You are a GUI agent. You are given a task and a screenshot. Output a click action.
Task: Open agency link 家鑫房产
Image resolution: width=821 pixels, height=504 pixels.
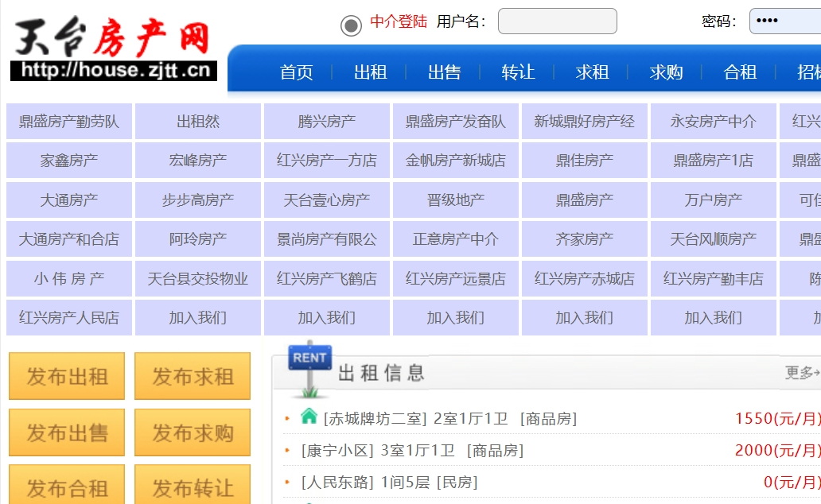(69, 160)
